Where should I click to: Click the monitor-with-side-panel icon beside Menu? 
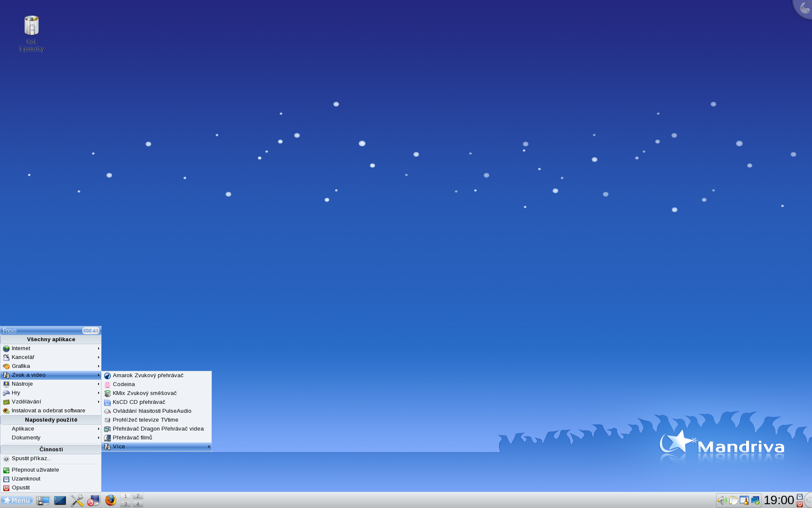(43, 500)
